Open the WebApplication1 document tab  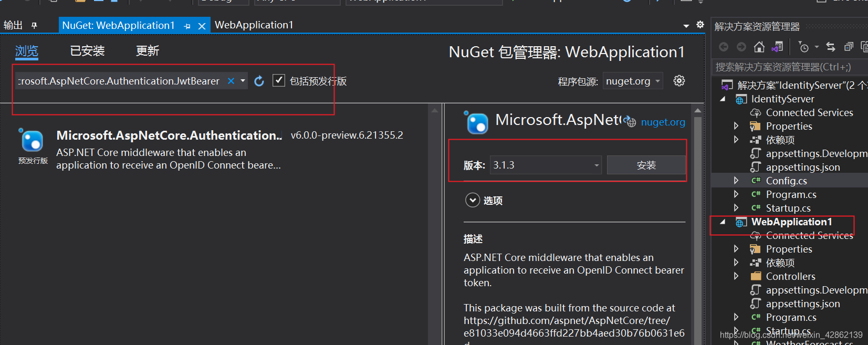(x=254, y=25)
